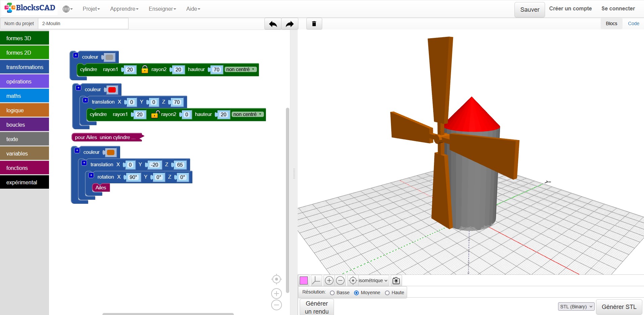Click the Sauver button

[530, 10]
